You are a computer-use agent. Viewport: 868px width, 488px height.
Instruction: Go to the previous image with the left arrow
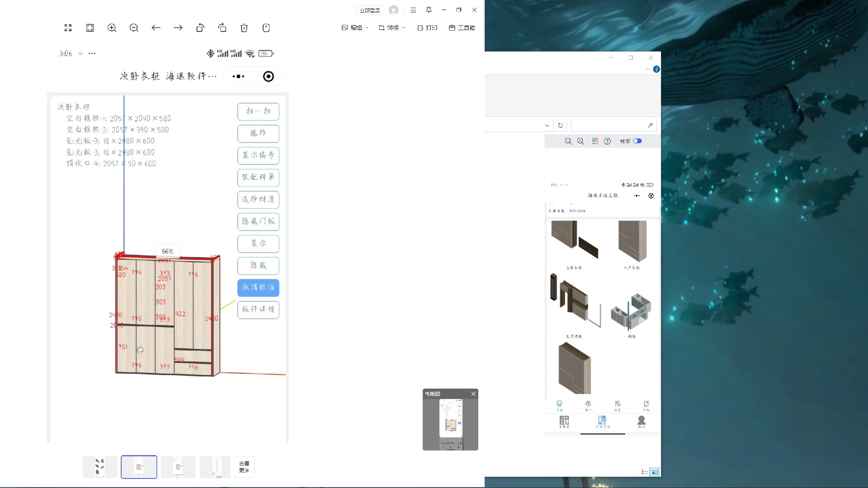tap(156, 28)
